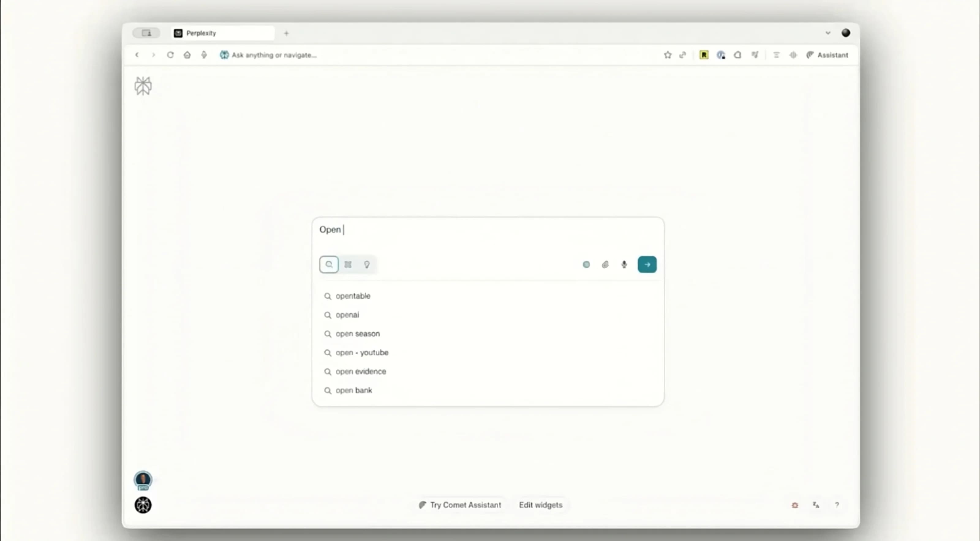Expand the tab list chevron
The height and width of the screenshot is (541, 980).
pyautogui.click(x=828, y=33)
